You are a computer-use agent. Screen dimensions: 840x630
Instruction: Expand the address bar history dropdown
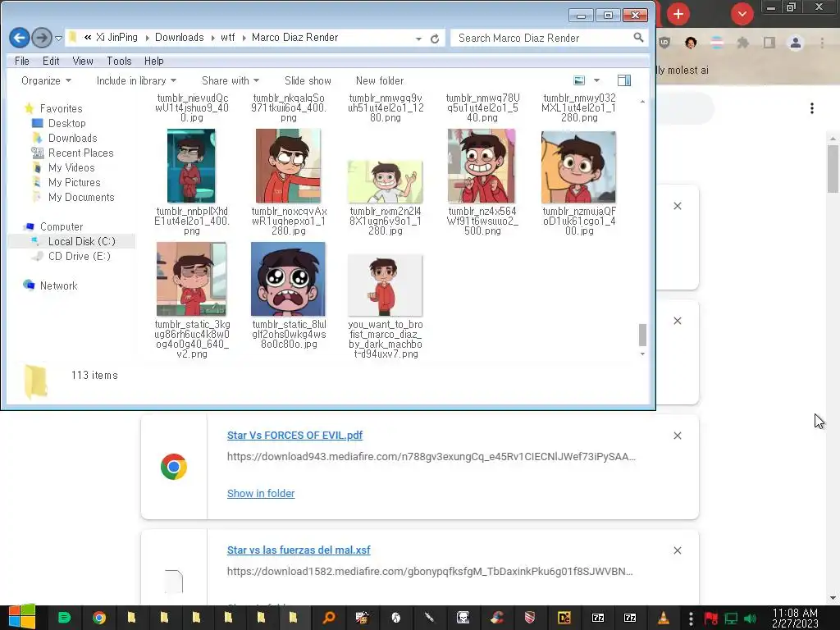coord(418,39)
